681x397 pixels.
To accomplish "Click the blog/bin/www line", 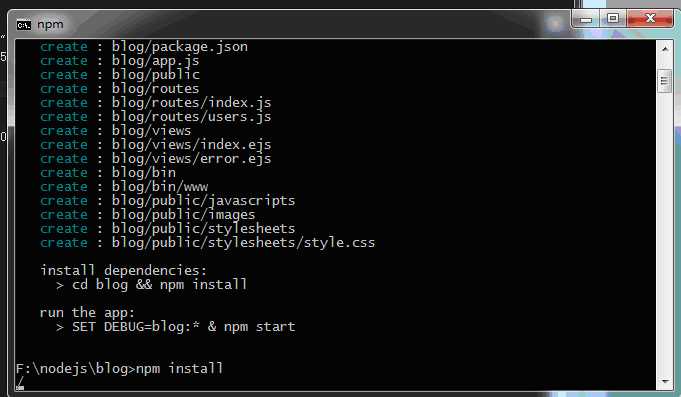I will coord(124,187).
